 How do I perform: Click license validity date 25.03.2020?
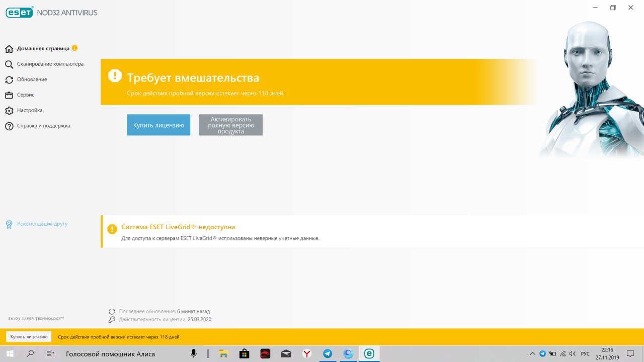pyautogui.click(x=199, y=319)
